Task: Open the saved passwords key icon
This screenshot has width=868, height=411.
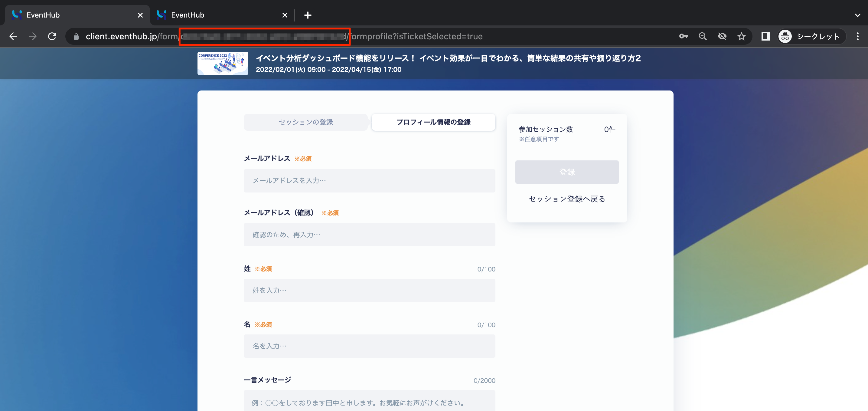Action: pos(683,36)
